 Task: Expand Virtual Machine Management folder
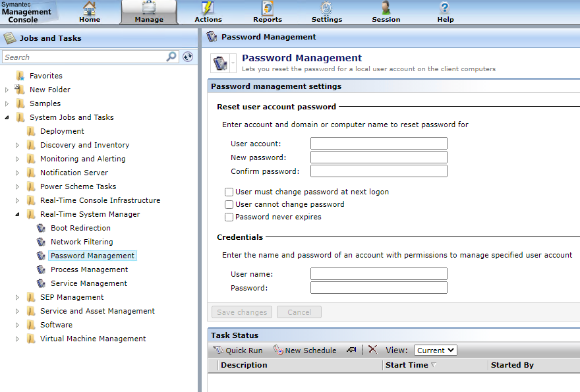point(17,339)
